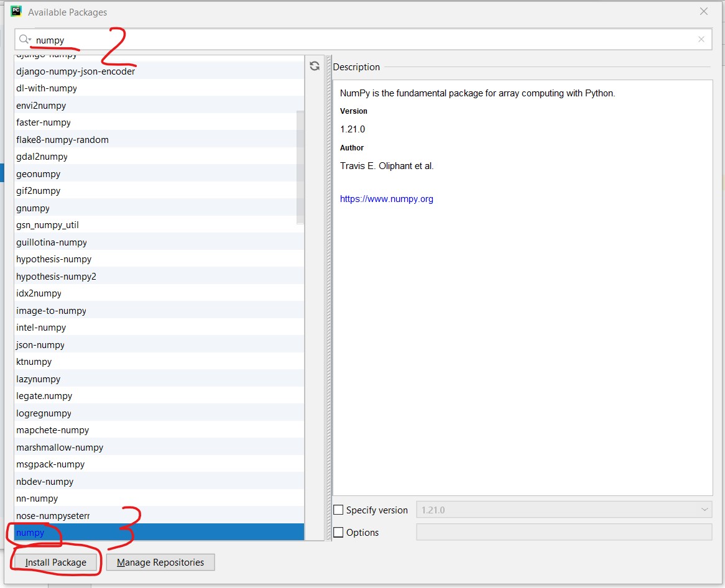Select json-numpy package
The image size is (725, 588).
[x=159, y=345]
